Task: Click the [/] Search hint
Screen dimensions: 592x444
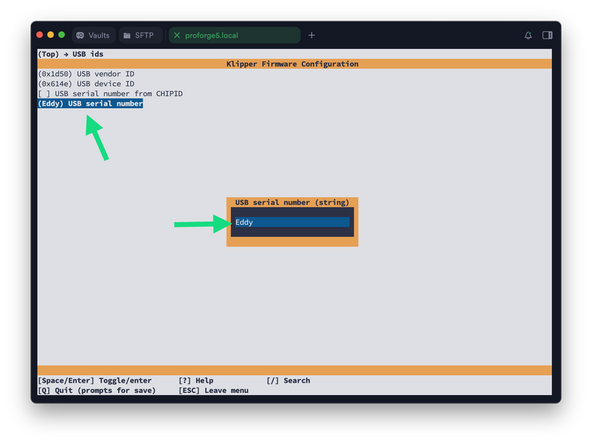Action: pos(288,381)
